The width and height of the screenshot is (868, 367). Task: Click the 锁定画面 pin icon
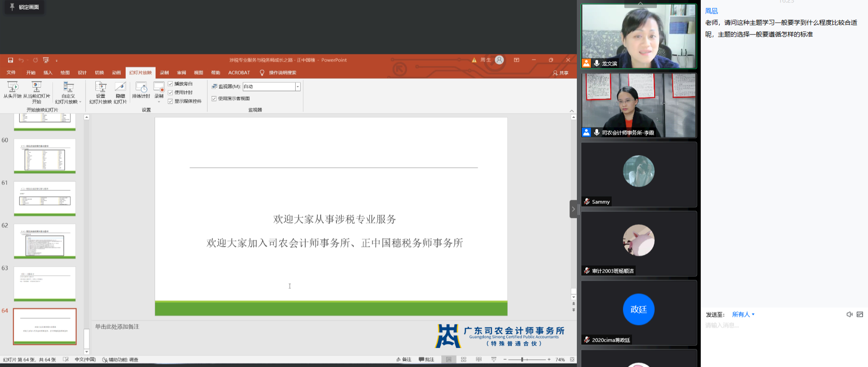[x=12, y=7]
